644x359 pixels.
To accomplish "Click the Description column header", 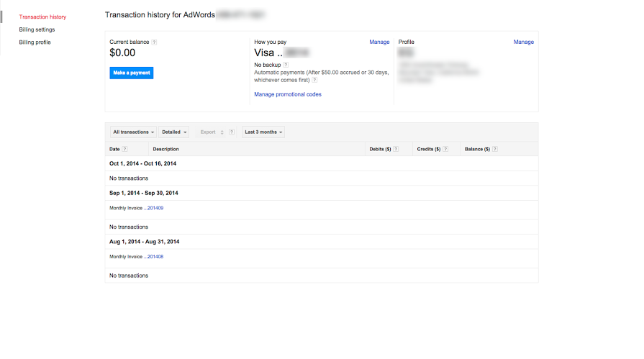I will click(x=166, y=149).
